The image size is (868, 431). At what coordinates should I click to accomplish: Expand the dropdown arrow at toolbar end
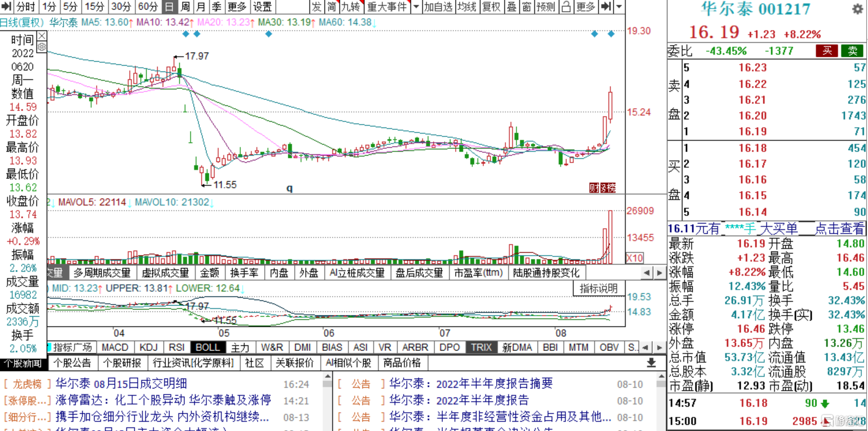[619, 7]
